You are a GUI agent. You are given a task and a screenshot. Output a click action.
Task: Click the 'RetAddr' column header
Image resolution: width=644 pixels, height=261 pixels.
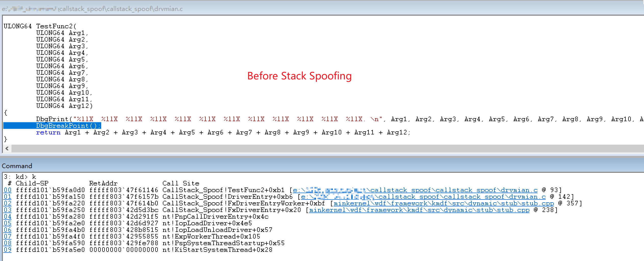(103, 183)
